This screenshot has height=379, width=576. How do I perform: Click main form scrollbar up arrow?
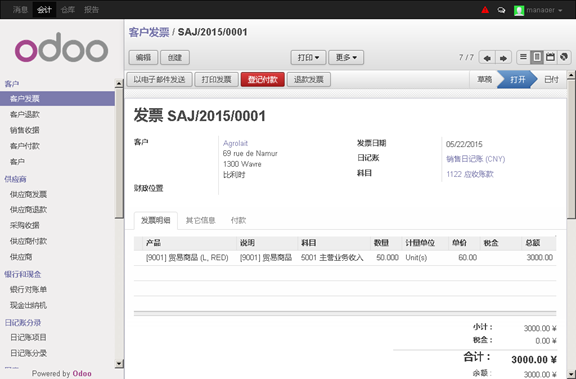point(571,75)
